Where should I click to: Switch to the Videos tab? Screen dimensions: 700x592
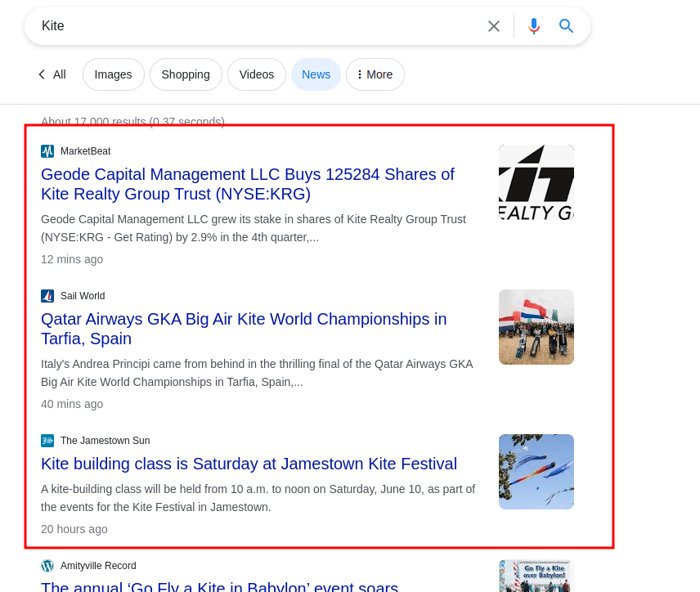point(257,74)
